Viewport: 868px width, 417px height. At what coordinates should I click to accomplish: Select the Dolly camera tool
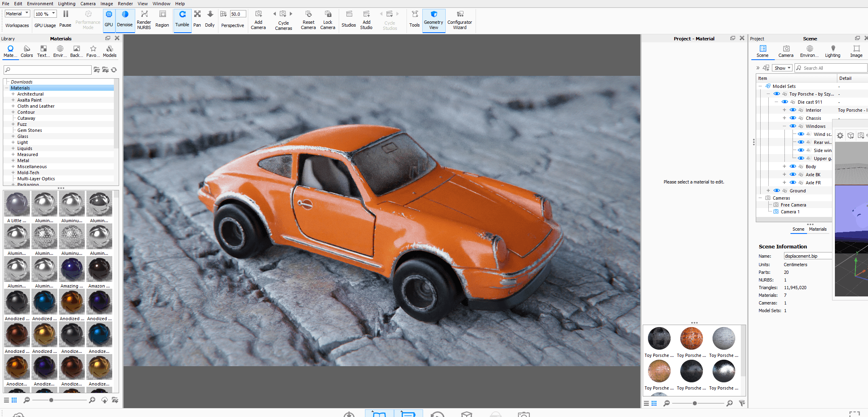pos(210,19)
